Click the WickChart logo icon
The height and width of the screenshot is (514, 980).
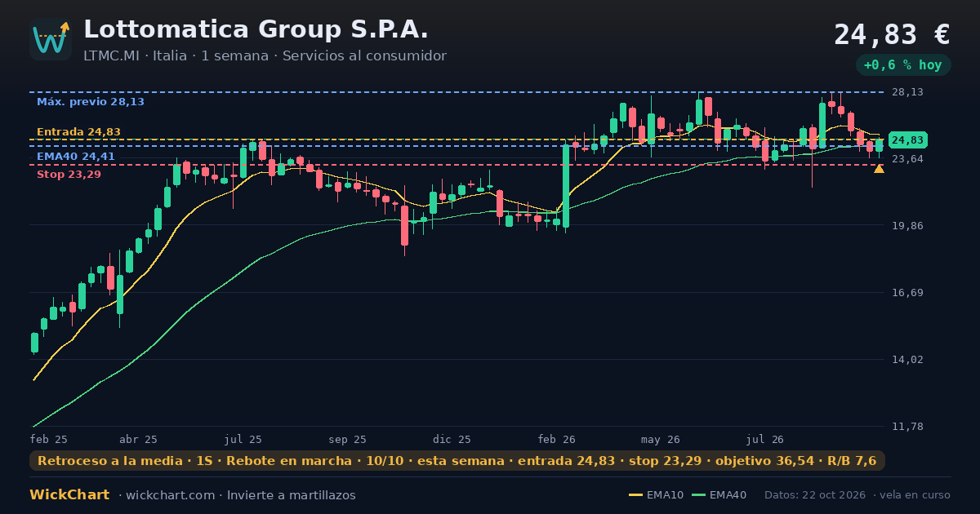(x=51, y=39)
